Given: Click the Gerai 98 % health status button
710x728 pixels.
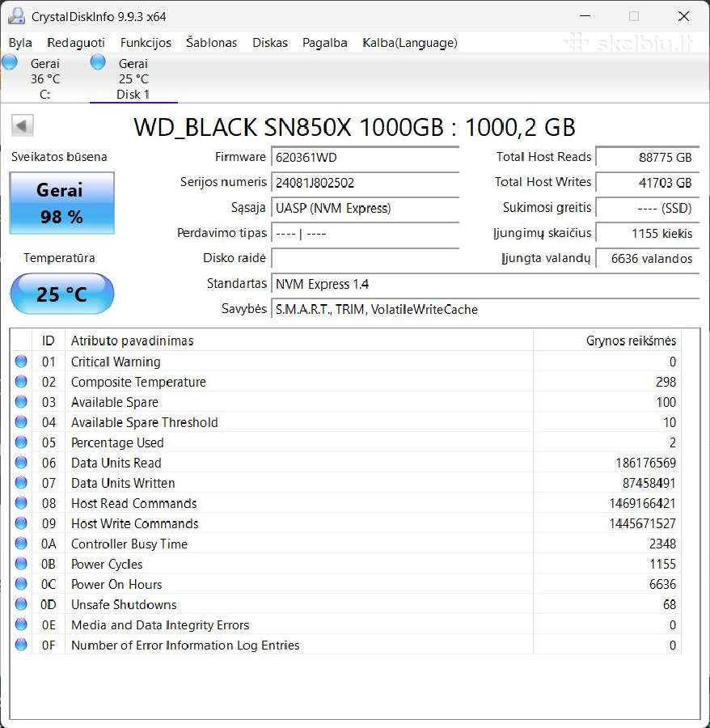Looking at the screenshot, I should pyautogui.click(x=61, y=203).
